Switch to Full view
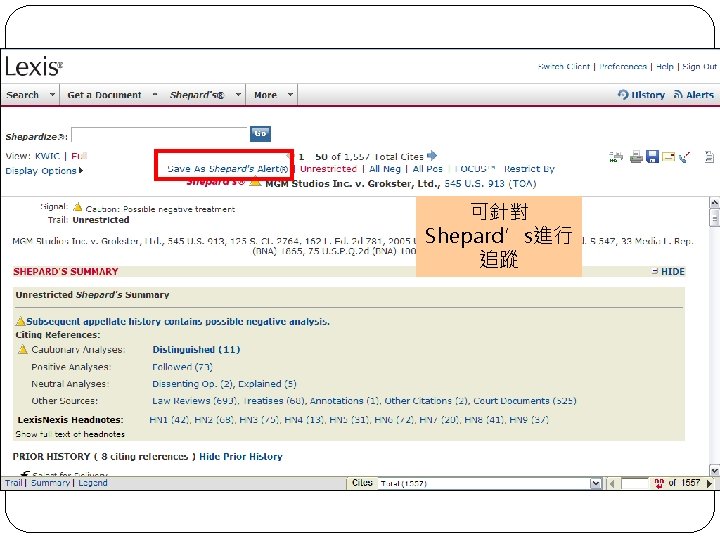The height and width of the screenshot is (540, 720). click(79, 156)
